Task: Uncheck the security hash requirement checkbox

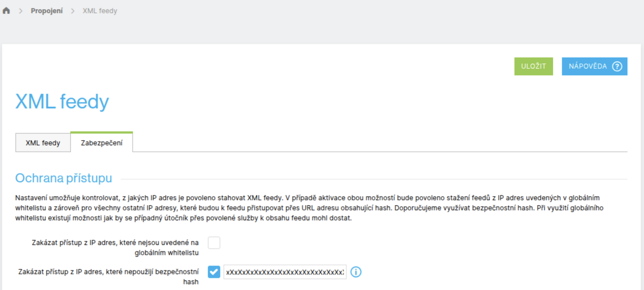Action: [x=214, y=272]
